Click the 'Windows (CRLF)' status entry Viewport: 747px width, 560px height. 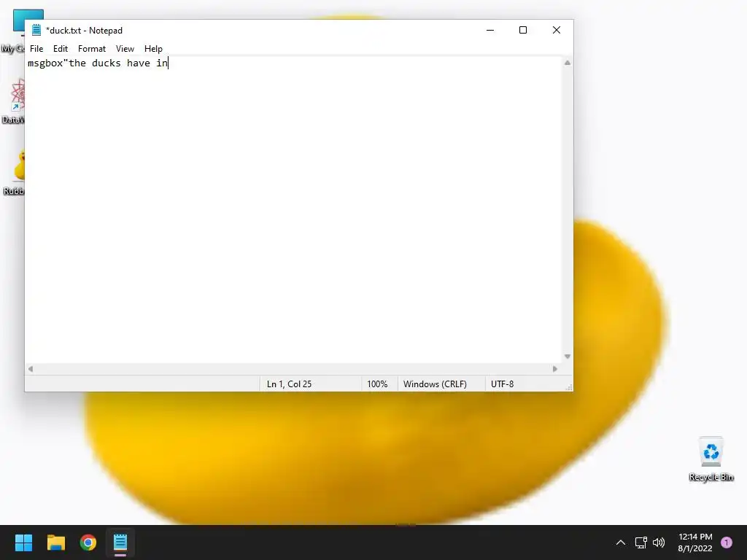click(435, 384)
